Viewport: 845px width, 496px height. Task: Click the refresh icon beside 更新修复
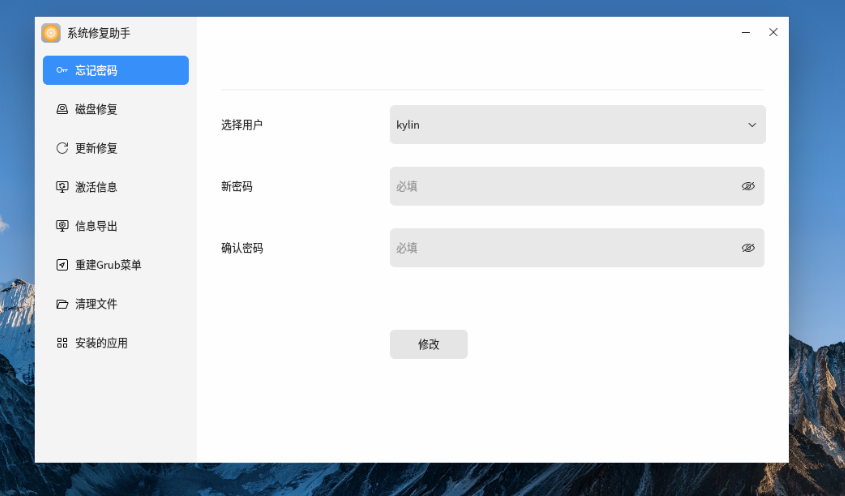click(x=62, y=148)
